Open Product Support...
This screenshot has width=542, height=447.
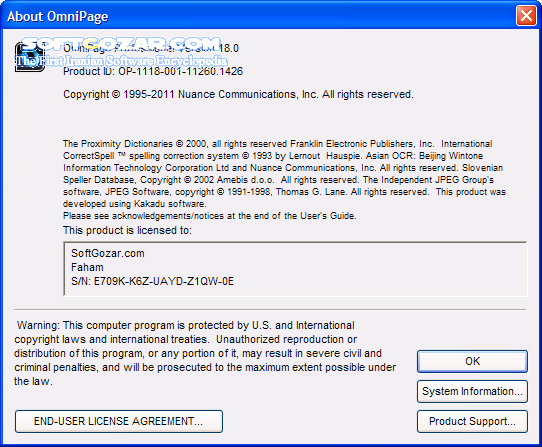[x=472, y=421]
